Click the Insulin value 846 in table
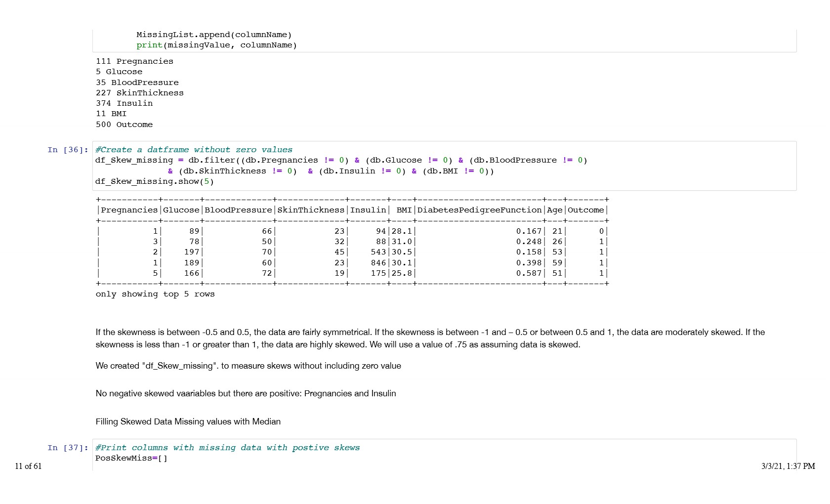830x504 pixels. (x=378, y=263)
